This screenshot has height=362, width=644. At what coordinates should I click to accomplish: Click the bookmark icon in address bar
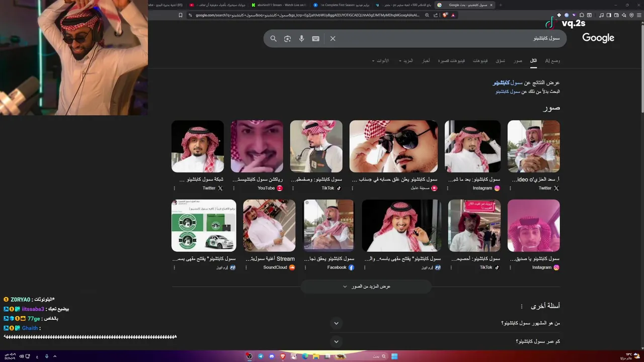(181, 15)
